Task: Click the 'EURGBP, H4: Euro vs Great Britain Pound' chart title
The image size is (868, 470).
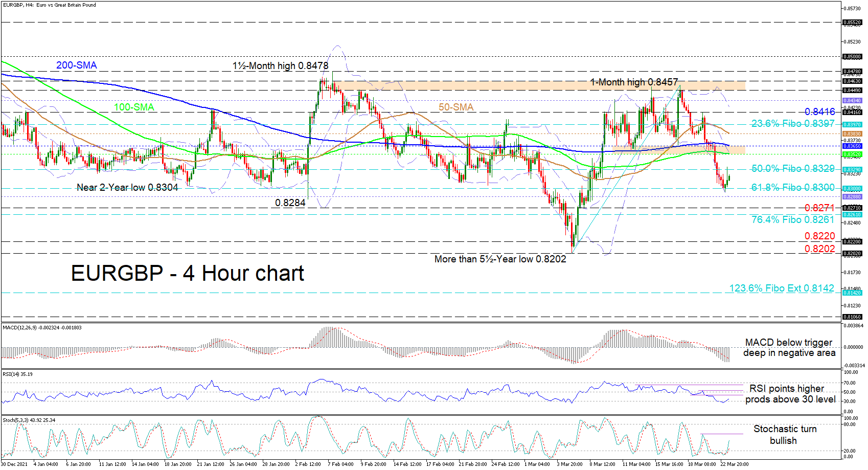Action: point(49,5)
